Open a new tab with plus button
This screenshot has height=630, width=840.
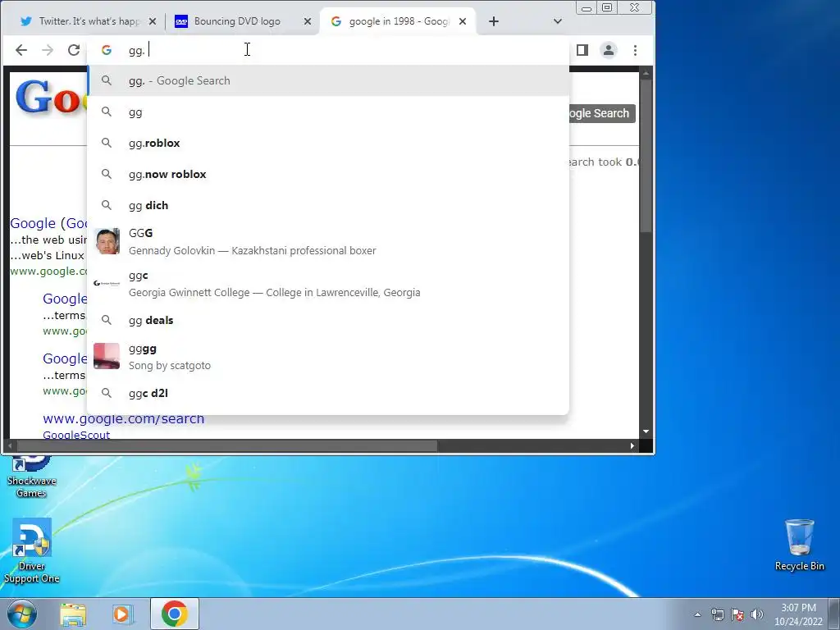pyautogui.click(x=494, y=21)
